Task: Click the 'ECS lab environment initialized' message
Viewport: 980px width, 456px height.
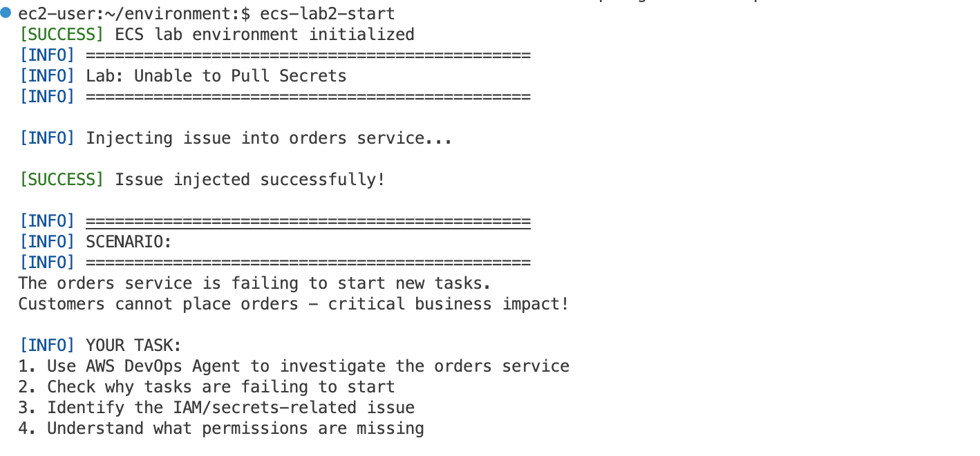Action: 265,35
